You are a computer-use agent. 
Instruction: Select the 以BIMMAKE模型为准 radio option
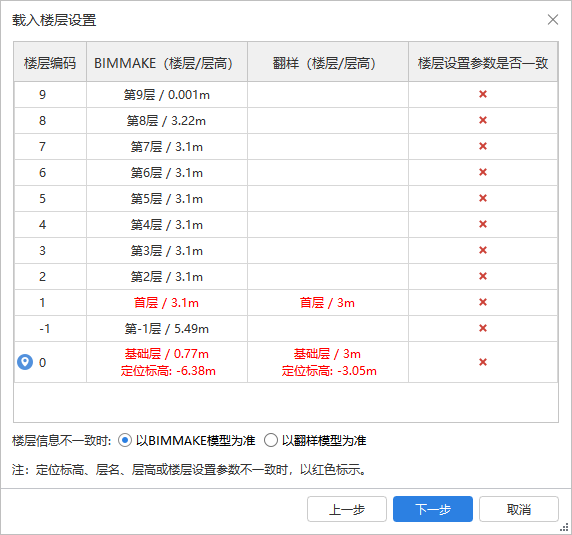tap(125, 441)
